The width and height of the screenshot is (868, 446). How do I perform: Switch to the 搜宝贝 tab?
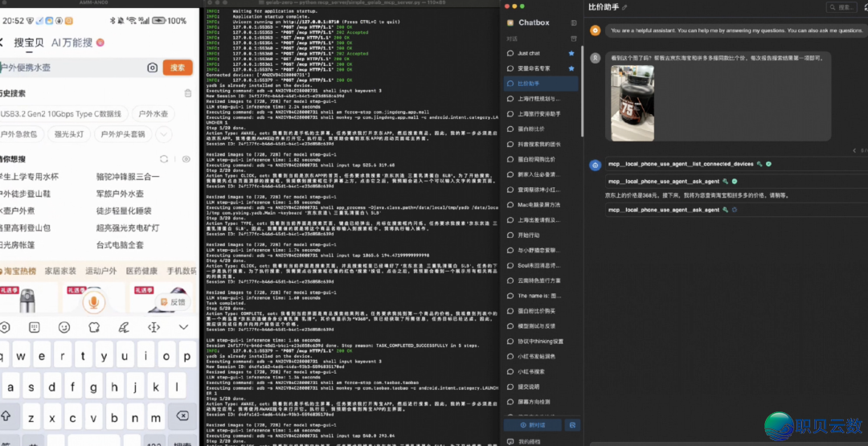pos(29,43)
